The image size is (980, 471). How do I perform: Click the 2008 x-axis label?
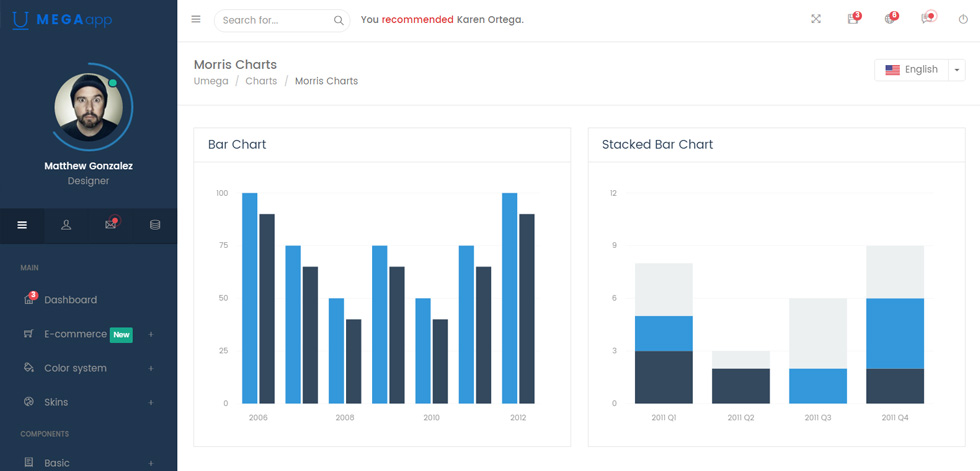345,418
